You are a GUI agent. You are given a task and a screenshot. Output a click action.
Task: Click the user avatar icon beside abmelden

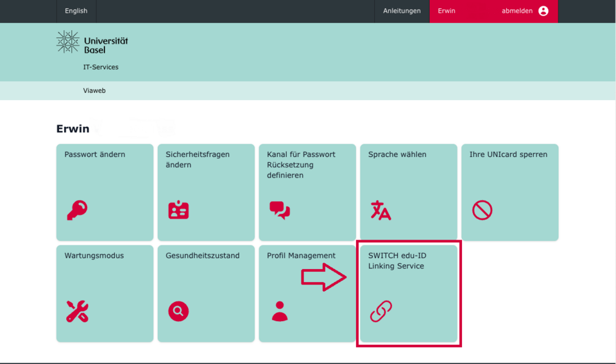click(543, 11)
